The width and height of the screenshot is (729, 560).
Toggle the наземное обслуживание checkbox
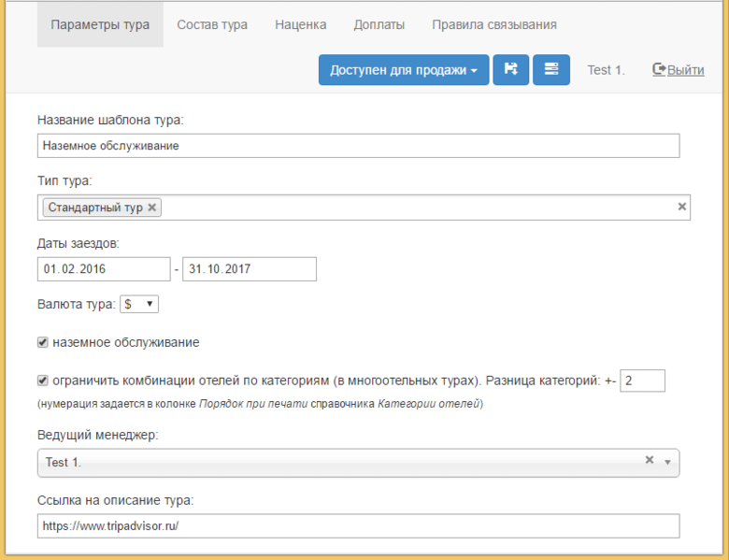(x=43, y=342)
